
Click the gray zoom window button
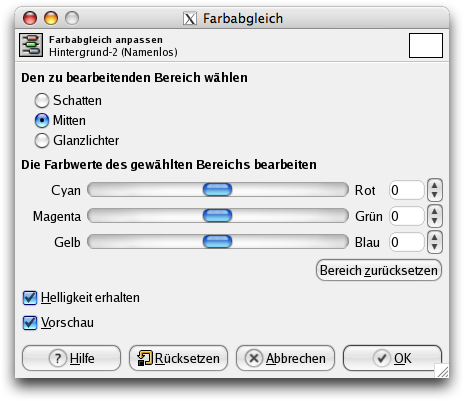coord(72,18)
